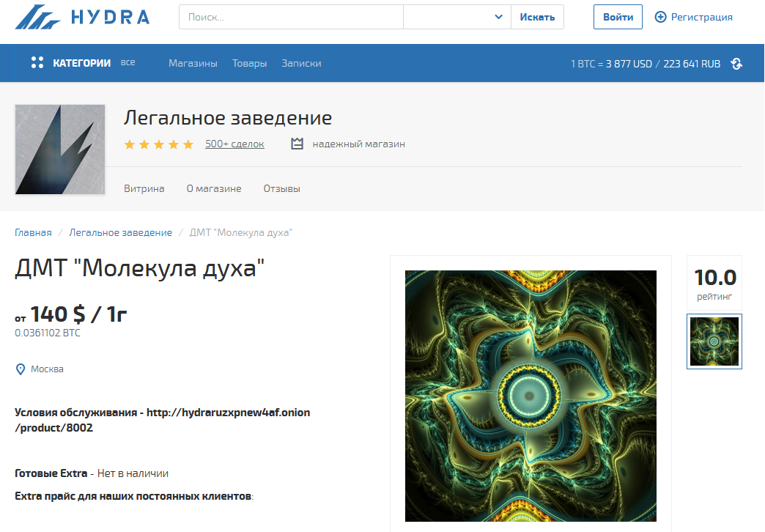Click the 0.0361102 BTC price text
Viewport: 765px width, 532px height.
pyautogui.click(x=48, y=333)
